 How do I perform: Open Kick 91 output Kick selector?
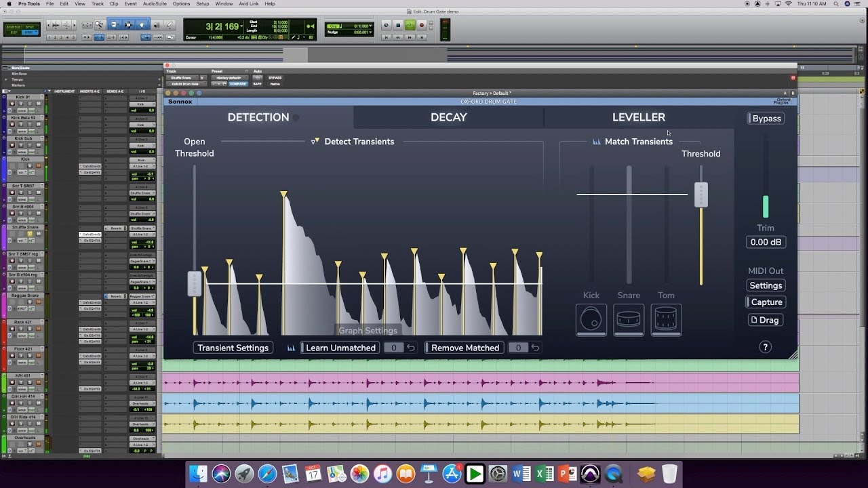point(142,104)
